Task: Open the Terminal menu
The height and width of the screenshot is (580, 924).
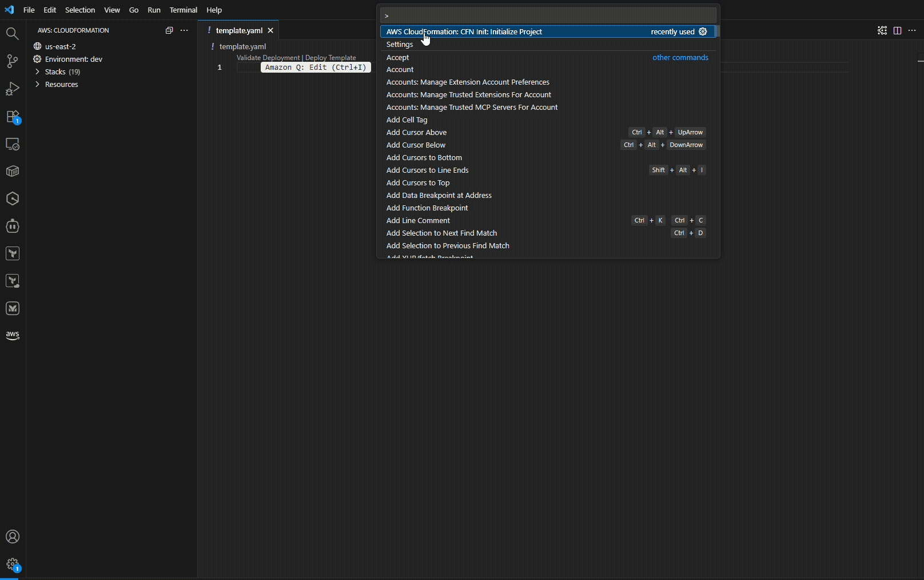Action: click(183, 10)
